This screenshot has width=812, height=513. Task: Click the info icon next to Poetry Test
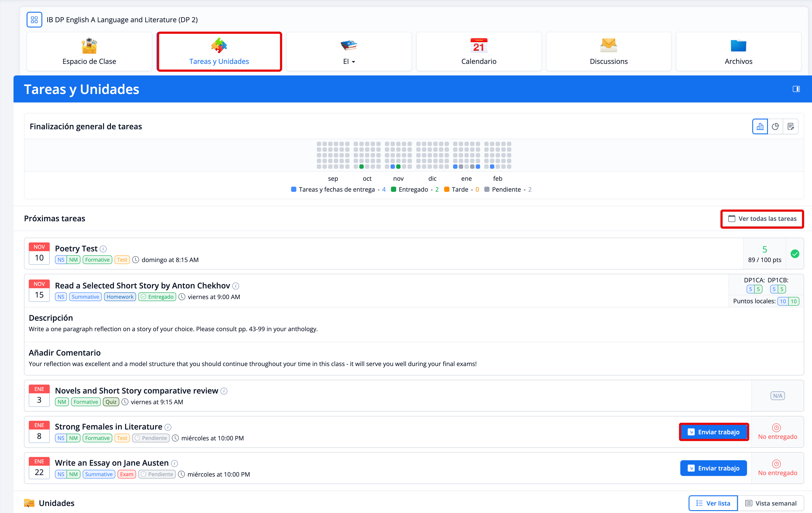(x=104, y=249)
